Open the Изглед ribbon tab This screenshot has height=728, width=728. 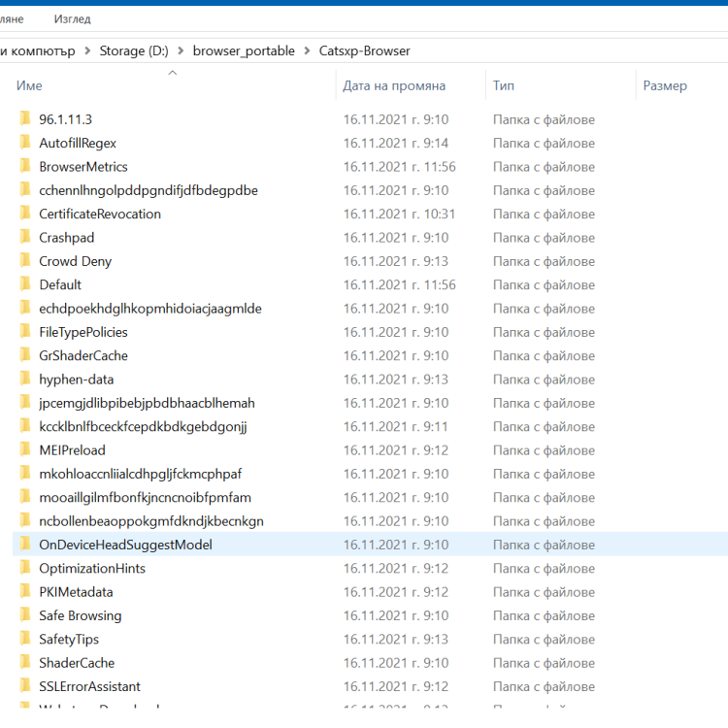[72, 19]
